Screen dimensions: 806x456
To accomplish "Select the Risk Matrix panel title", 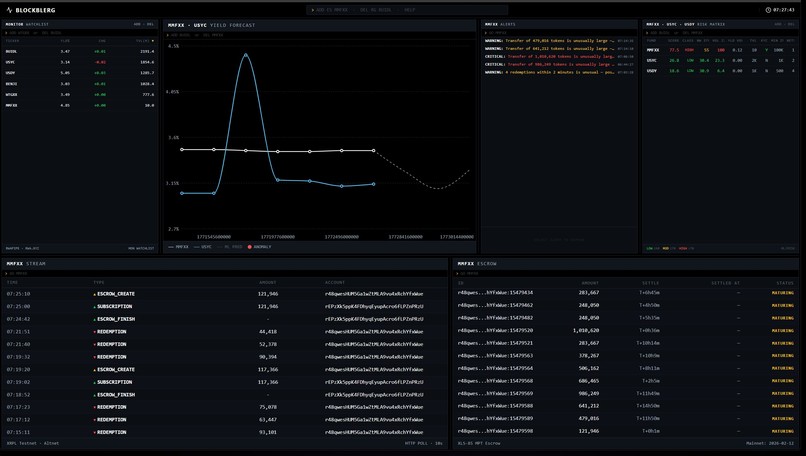I will coord(686,24).
